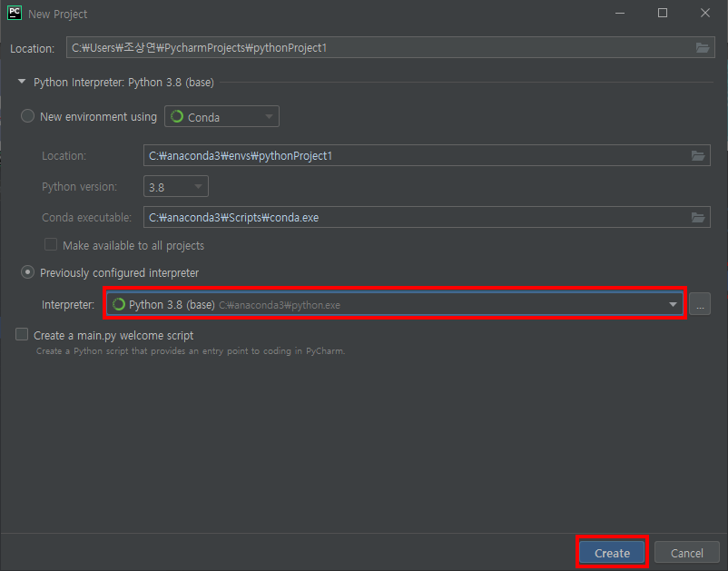Screen dimensions: 728x571
Task: Minimize the New Project window
Action: pos(620,13)
